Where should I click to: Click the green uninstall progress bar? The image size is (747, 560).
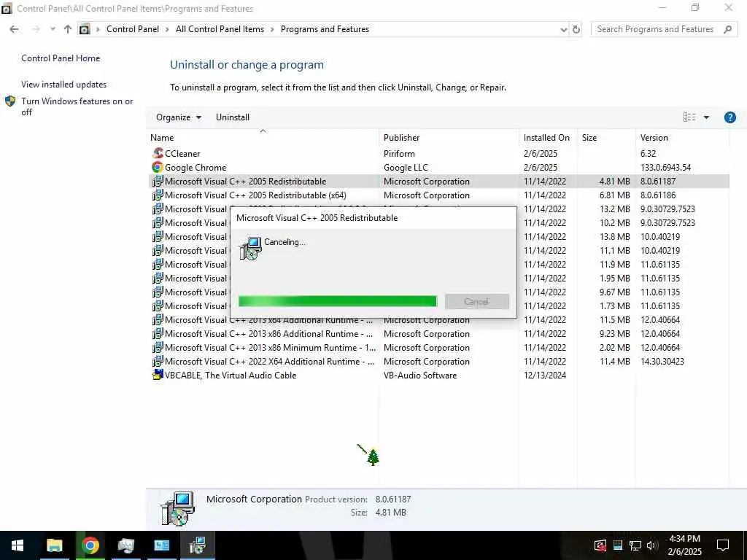pyautogui.click(x=337, y=301)
